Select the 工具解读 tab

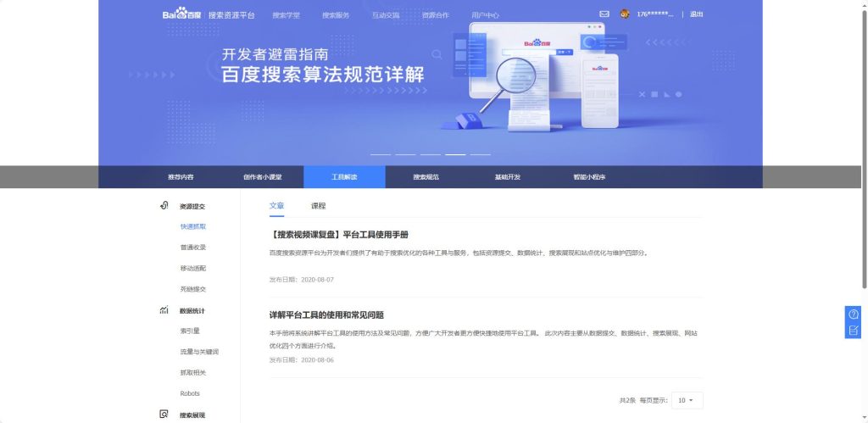[x=344, y=177]
